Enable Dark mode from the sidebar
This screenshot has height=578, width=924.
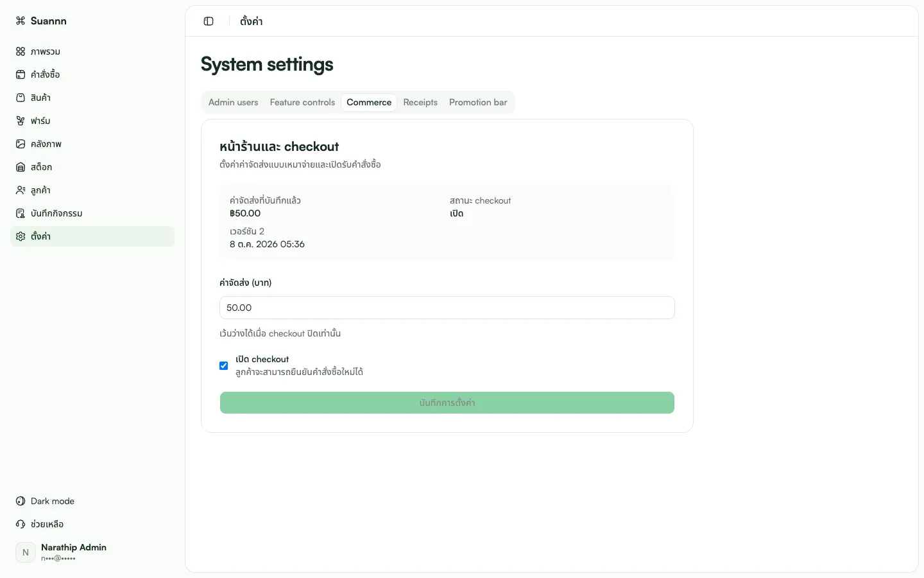coord(92,501)
